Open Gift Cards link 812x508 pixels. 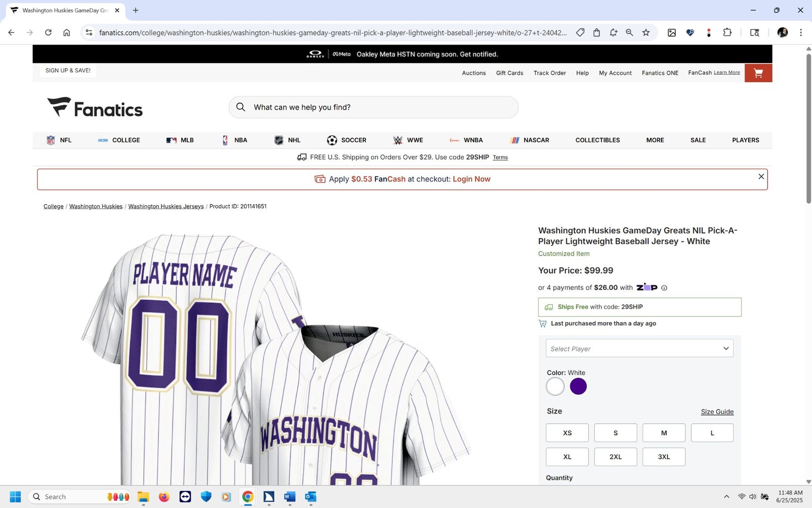[510, 73]
